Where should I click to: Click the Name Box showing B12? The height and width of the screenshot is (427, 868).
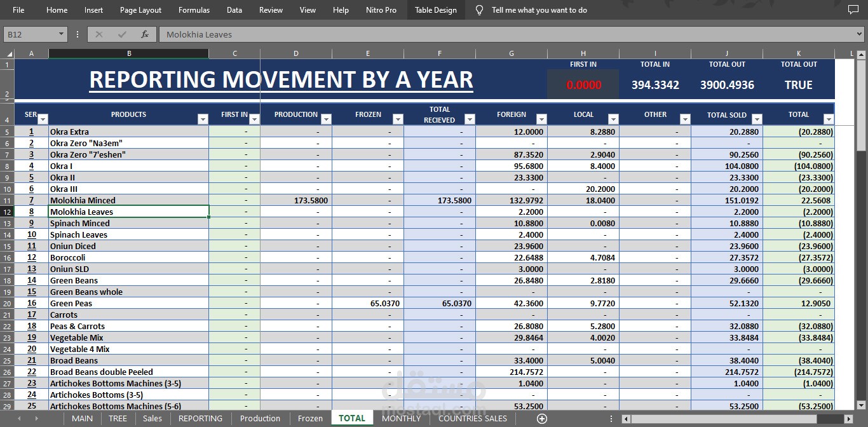29,34
